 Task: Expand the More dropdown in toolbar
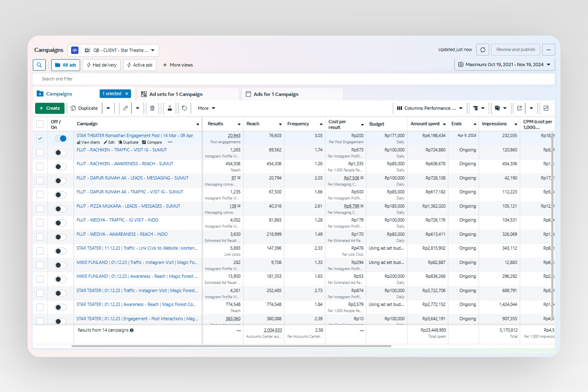pos(206,108)
